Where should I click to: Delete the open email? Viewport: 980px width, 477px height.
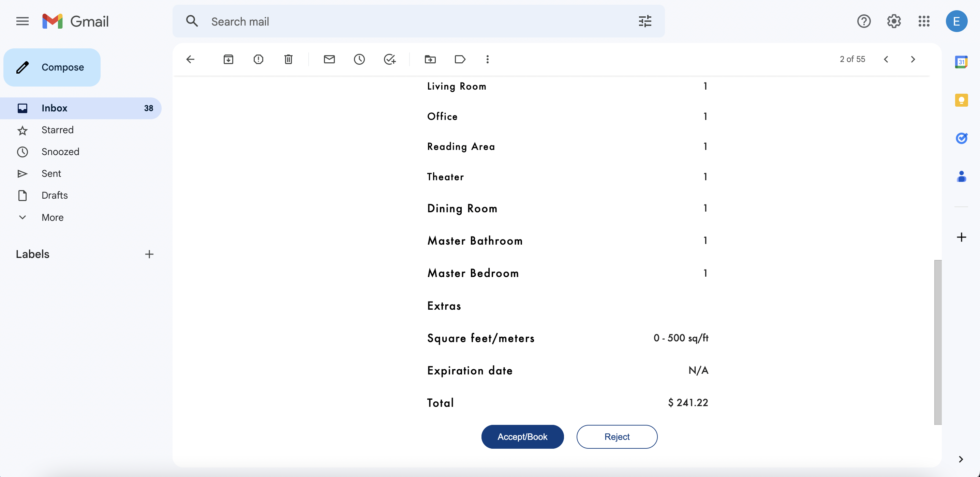[288, 59]
